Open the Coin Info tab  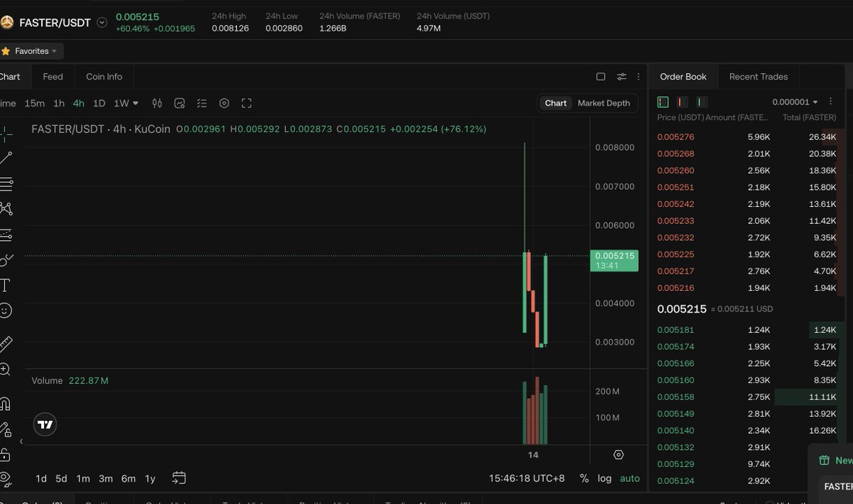(x=104, y=77)
